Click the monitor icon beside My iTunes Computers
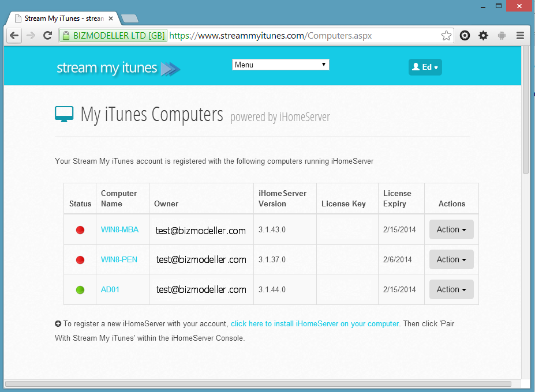This screenshot has height=392, width=535. pos(64,114)
